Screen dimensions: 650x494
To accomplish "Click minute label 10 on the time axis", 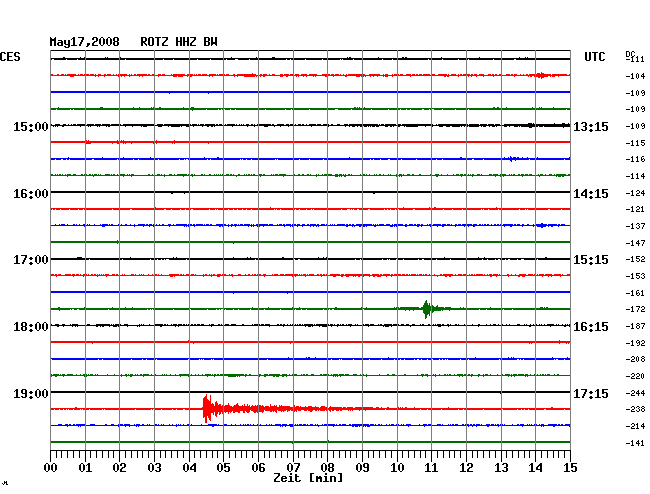I will pyautogui.click(x=397, y=468).
